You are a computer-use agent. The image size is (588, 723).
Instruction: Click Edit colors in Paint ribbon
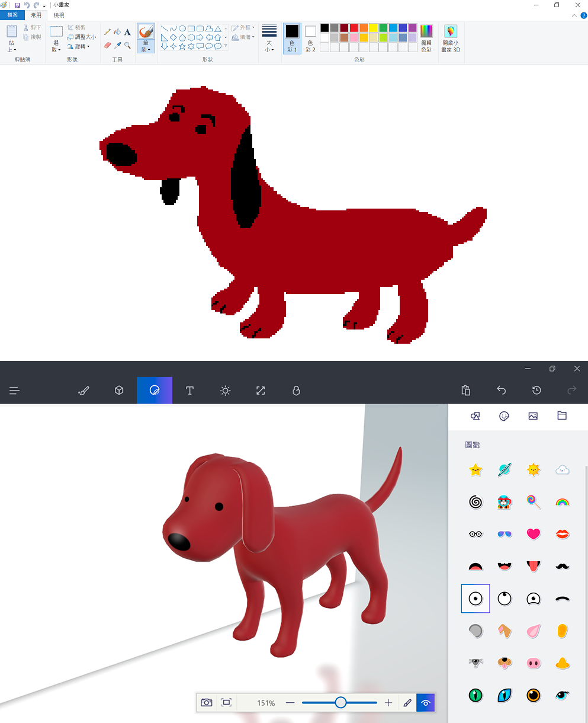(426, 39)
